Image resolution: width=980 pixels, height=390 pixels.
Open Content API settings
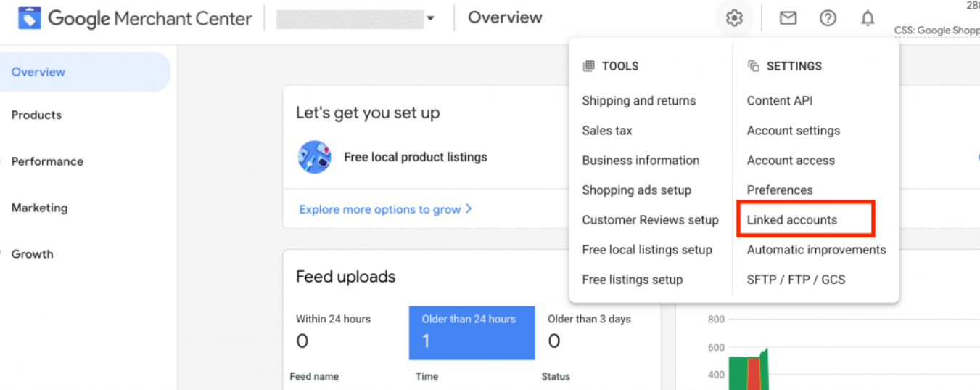pos(780,101)
